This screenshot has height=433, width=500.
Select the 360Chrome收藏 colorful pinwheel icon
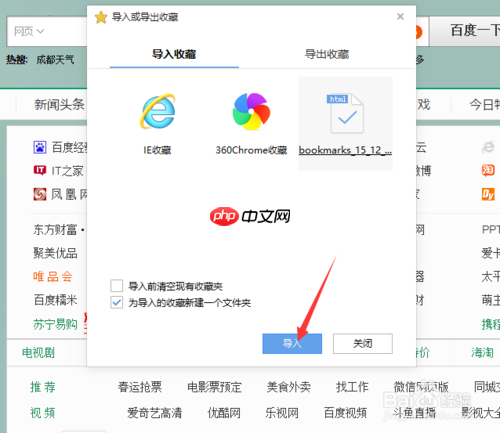point(251,111)
